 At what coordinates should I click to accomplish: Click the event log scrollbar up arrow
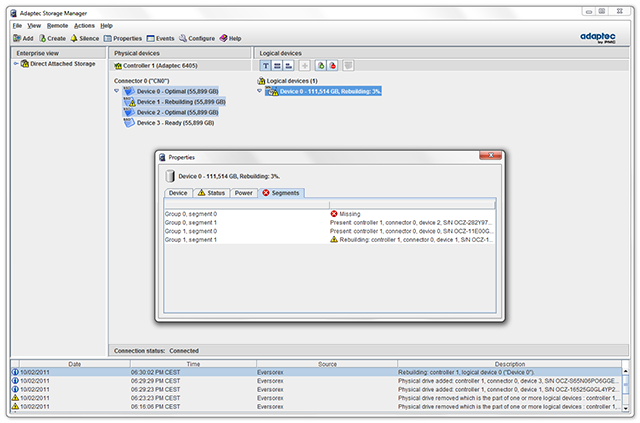pyautogui.click(x=625, y=371)
